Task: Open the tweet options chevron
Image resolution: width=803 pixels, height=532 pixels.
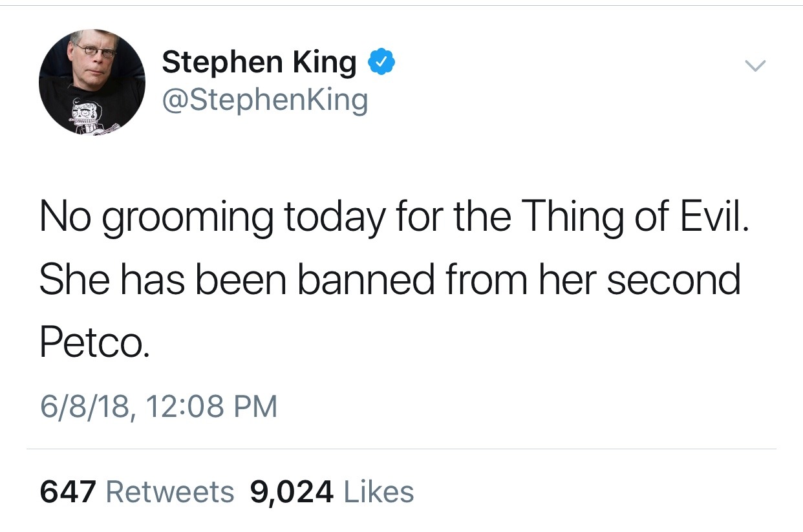Action: pos(755,65)
